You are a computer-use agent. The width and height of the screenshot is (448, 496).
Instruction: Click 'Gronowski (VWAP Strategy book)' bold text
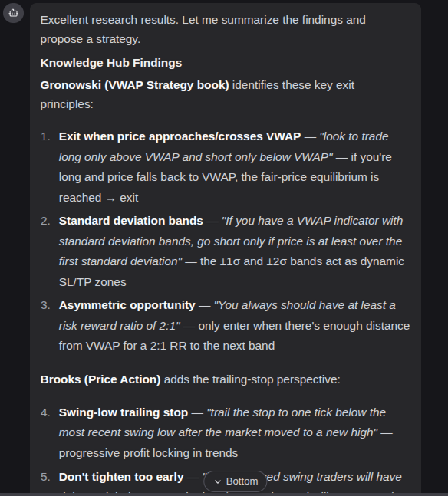[x=134, y=85]
